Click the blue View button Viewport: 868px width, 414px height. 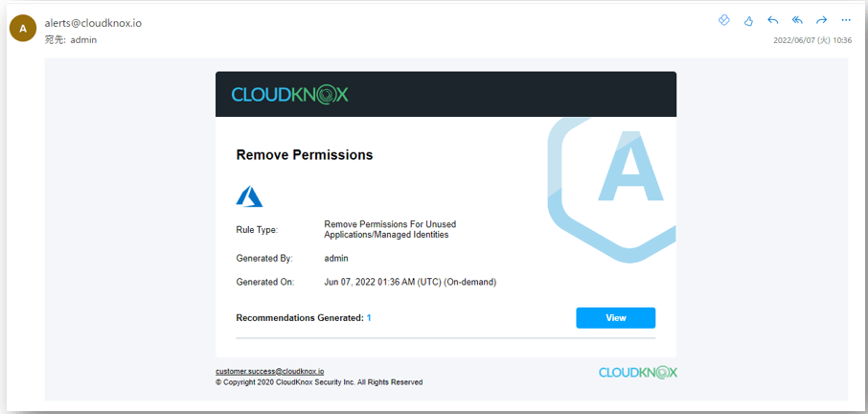pyautogui.click(x=616, y=318)
